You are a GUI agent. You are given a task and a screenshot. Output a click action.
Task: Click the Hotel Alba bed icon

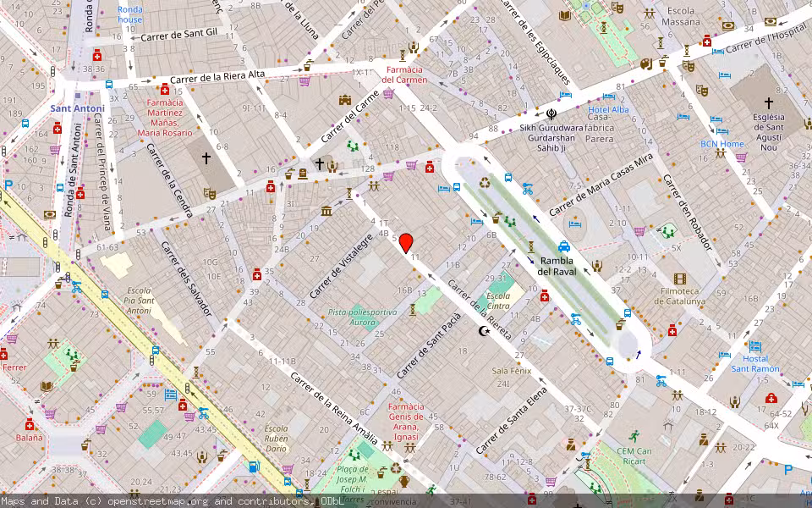tap(608, 97)
